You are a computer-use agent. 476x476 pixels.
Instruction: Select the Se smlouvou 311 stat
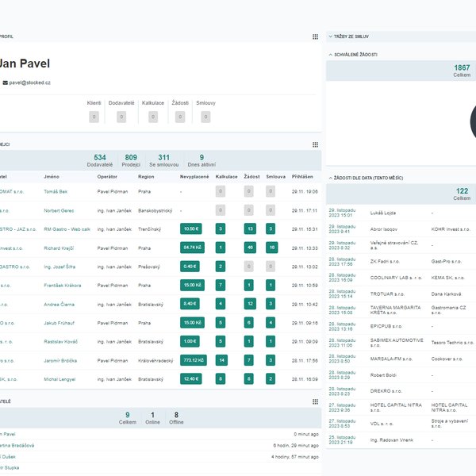coord(163,160)
